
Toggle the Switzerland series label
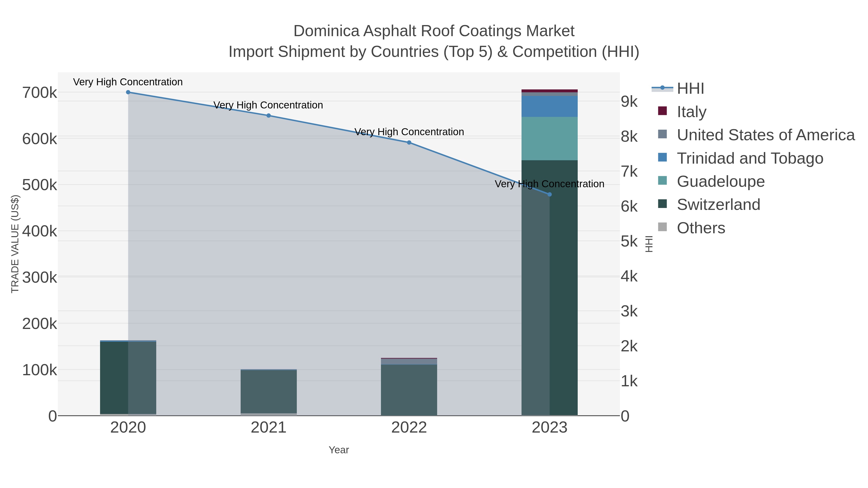pyautogui.click(x=719, y=204)
